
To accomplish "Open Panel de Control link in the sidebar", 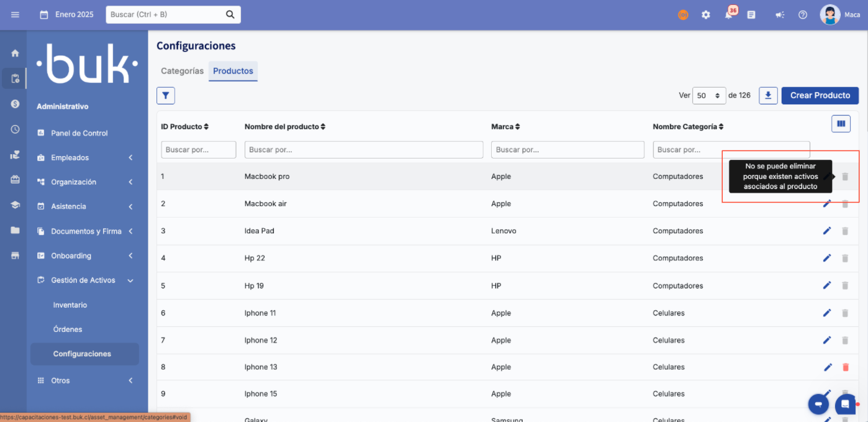I will click(79, 133).
